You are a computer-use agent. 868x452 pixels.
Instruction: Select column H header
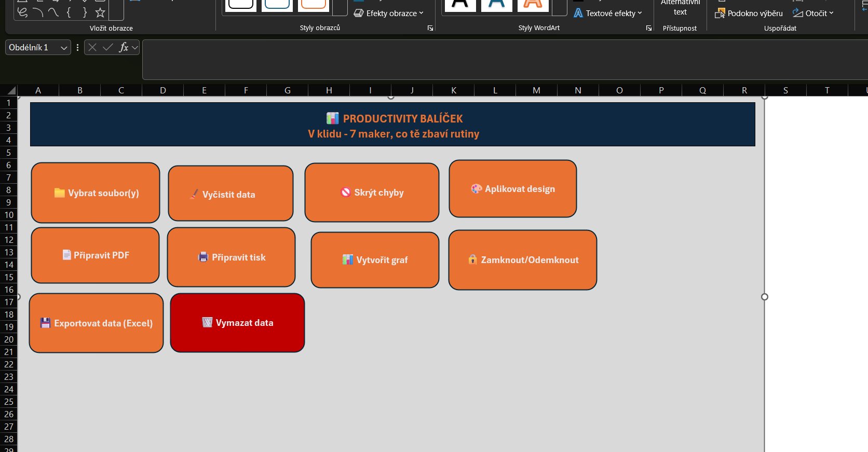pyautogui.click(x=329, y=90)
